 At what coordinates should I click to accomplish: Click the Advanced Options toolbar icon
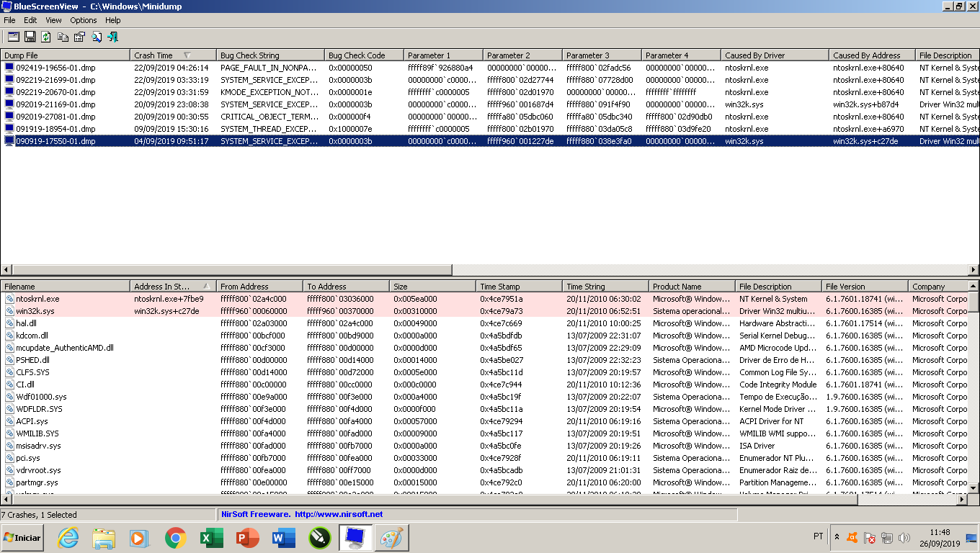tap(14, 37)
